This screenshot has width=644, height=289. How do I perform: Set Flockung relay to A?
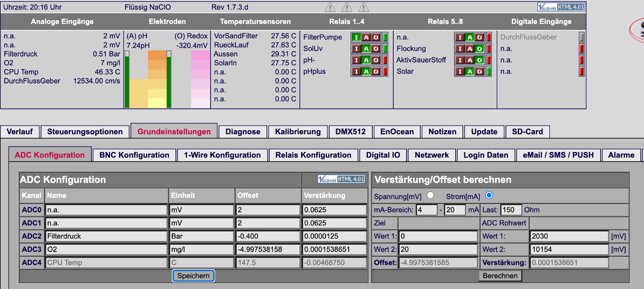pos(470,49)
